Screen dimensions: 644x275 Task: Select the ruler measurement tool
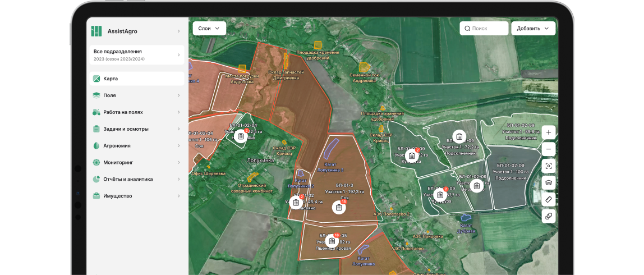548,199
